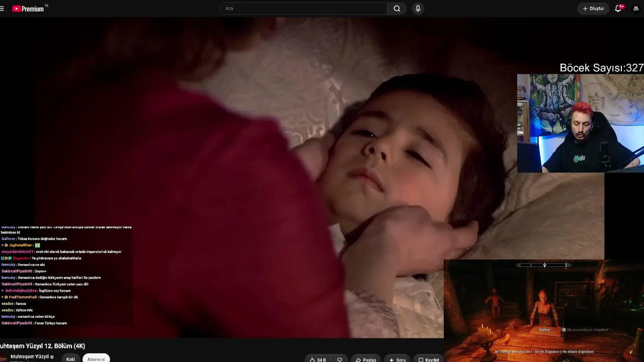Image resolution: width=644 pixels, height=362 pixels.
Task: Click chat message "İngilizce ney hocam"
Action: 54,291
